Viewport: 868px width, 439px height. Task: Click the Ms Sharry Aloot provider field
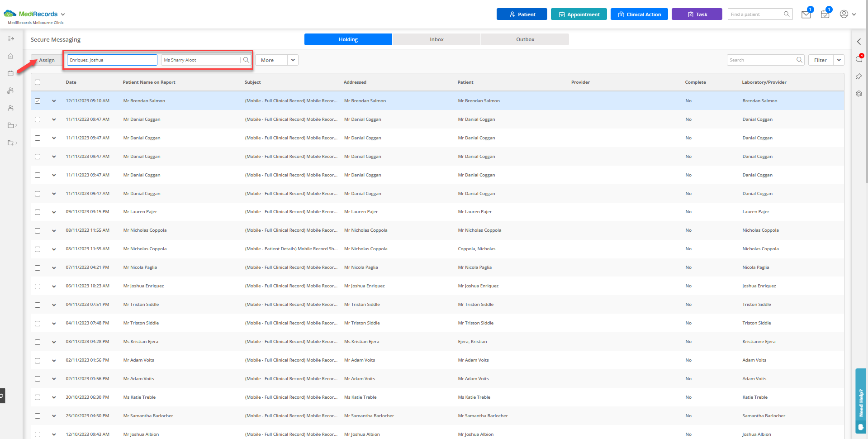click(200, 60)
